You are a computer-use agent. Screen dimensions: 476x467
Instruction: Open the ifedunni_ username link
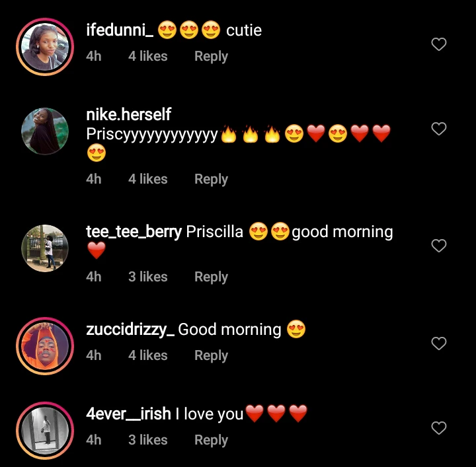(x=120, y=30)
